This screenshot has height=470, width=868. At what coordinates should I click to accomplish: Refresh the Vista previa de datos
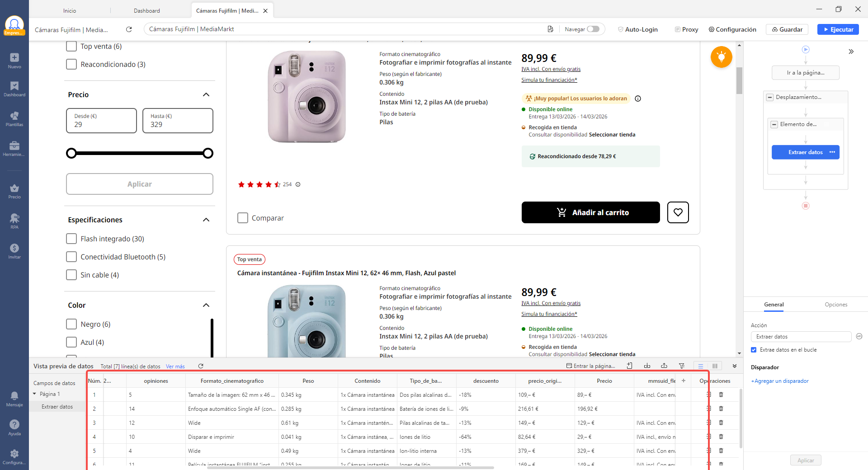(x=201, y=366)
